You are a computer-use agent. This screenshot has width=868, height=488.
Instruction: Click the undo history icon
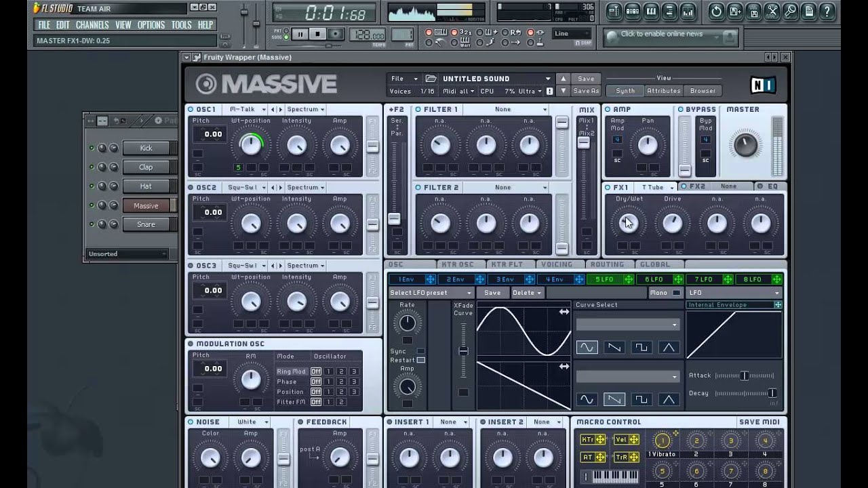click(x=716, y=11)
